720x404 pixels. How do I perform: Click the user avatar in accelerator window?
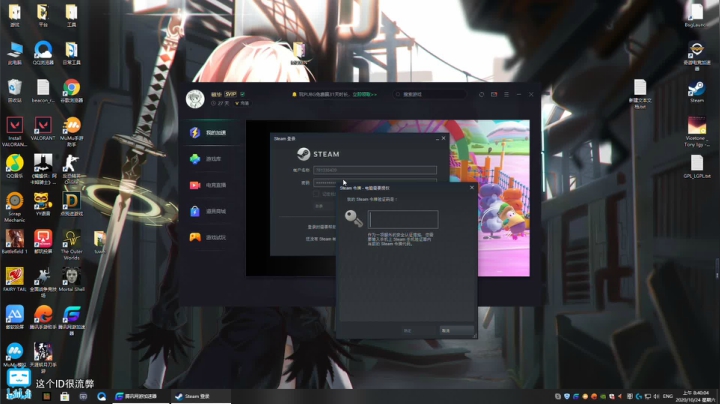point(195,99)
